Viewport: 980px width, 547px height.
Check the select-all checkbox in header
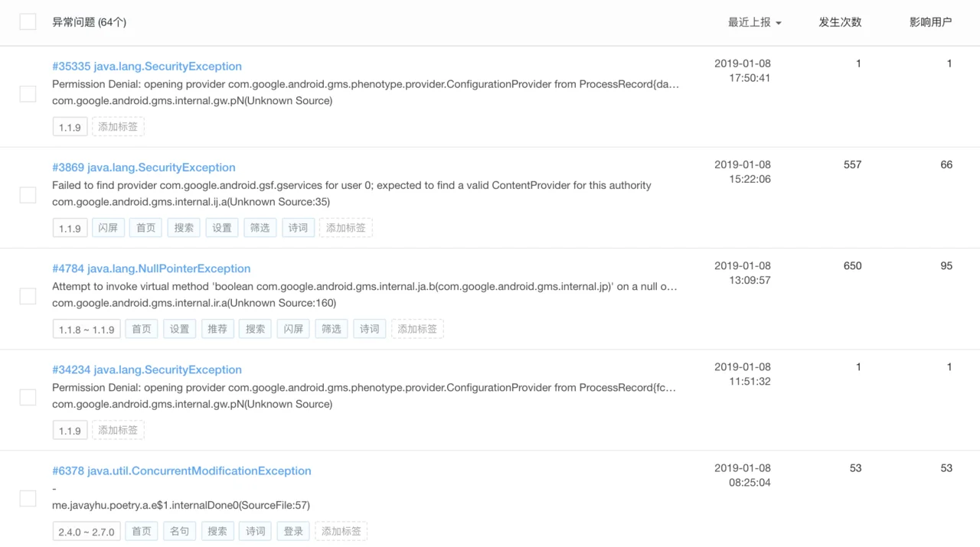click(28, 21)
